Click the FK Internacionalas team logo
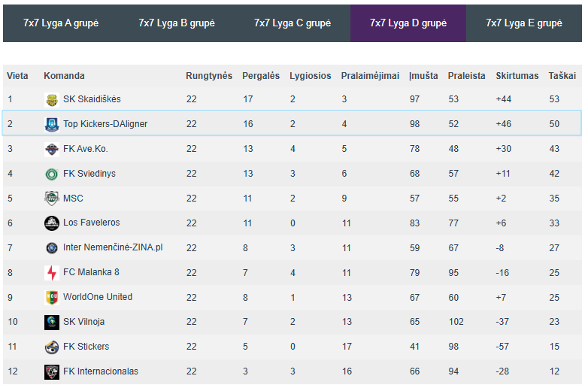588x388 pixels. coord(52,372)
